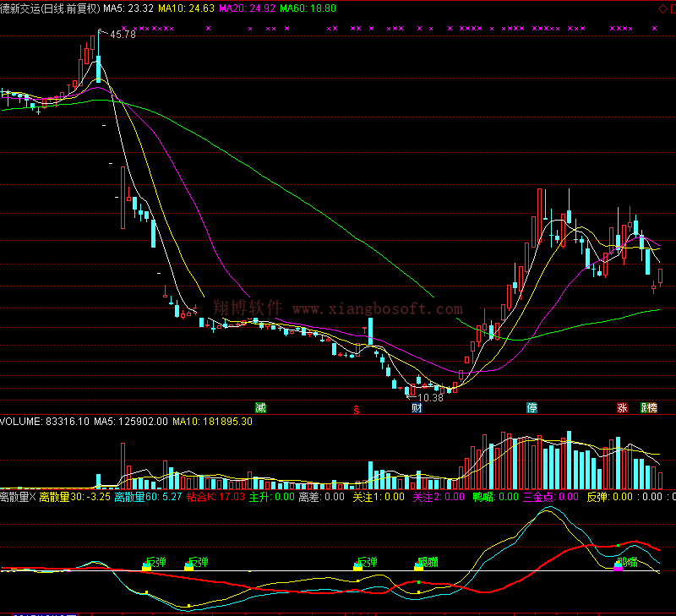Click the 45.78 high price annotation
The height and width of the screenshot is (616, 676).
[123, 35]
